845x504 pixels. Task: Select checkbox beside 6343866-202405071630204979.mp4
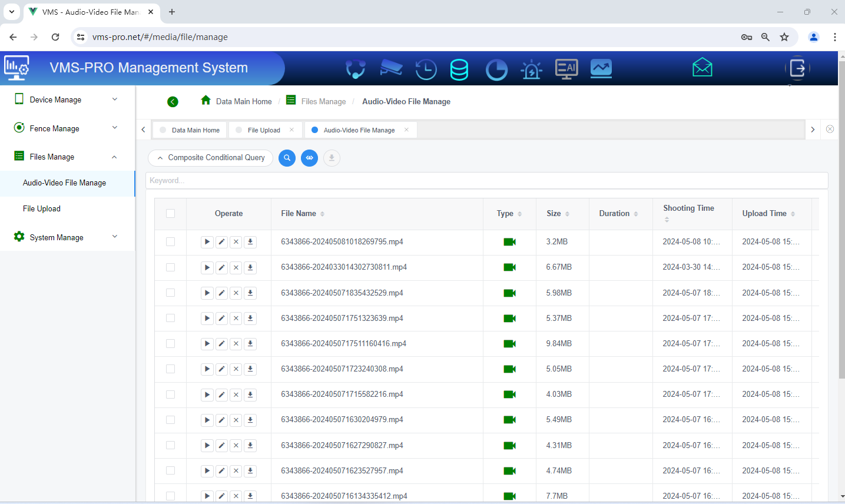[170, 420]
